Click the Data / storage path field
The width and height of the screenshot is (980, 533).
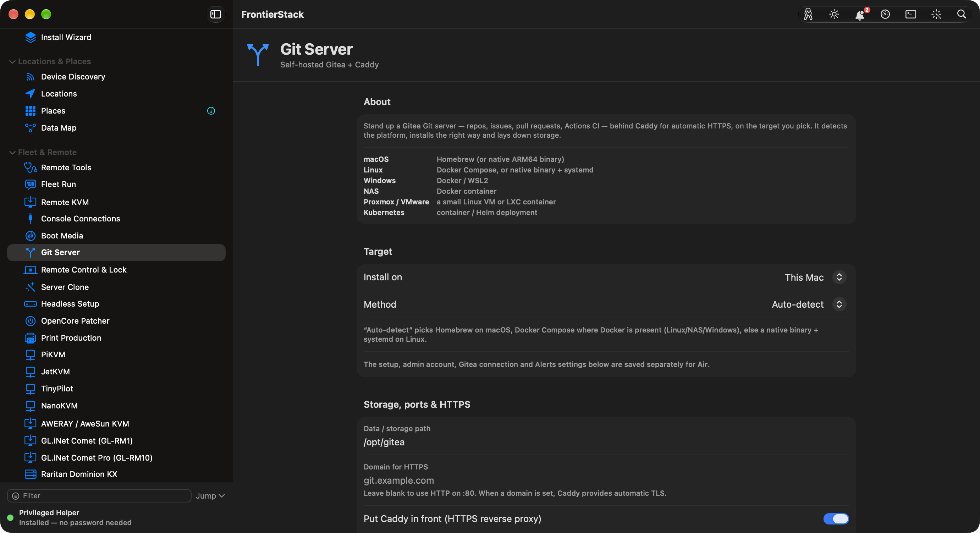pyautogui.click(x=606, y=443)
